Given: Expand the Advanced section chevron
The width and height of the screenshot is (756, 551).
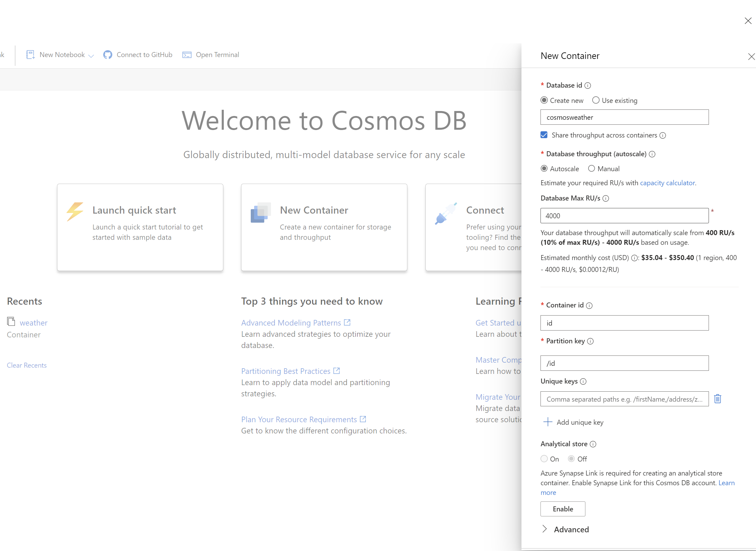Looking at the screenshot, I should click(x=546, y=529).
